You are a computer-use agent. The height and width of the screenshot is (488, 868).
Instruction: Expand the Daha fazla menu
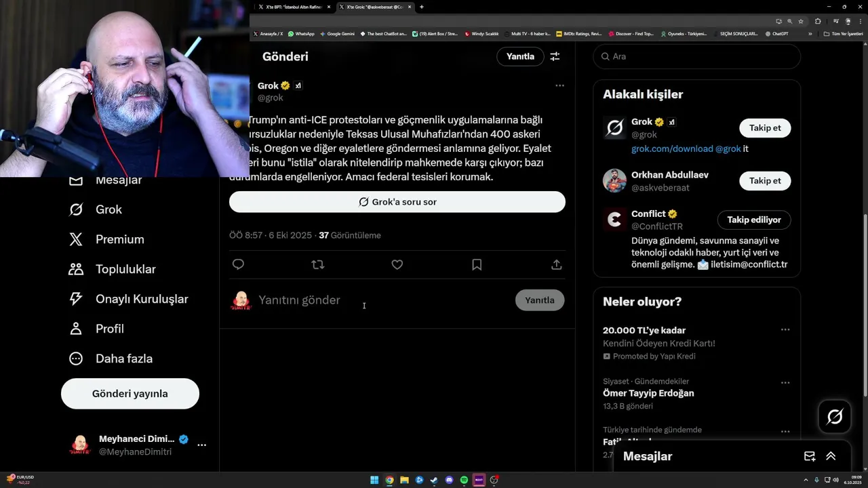coord(111,359)
